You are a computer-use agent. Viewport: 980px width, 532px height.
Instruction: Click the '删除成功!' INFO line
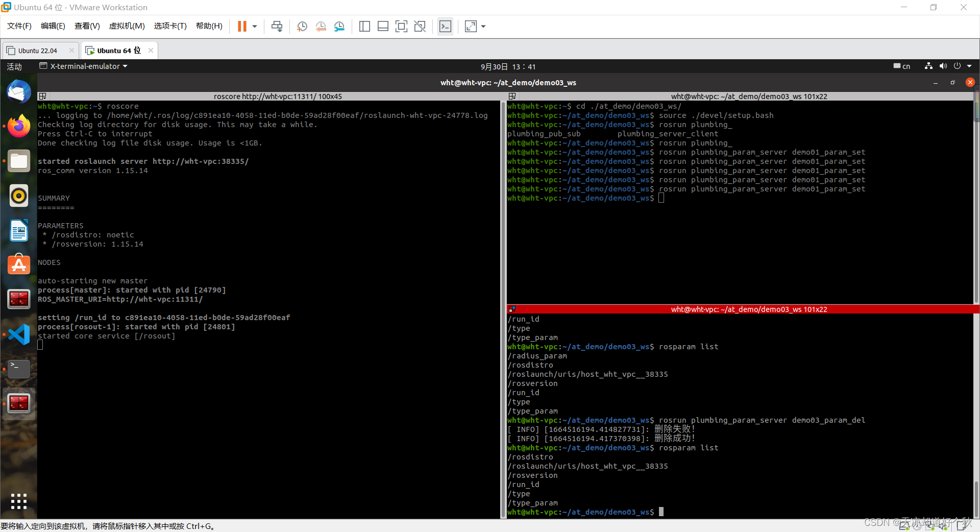tap(601, 439)
